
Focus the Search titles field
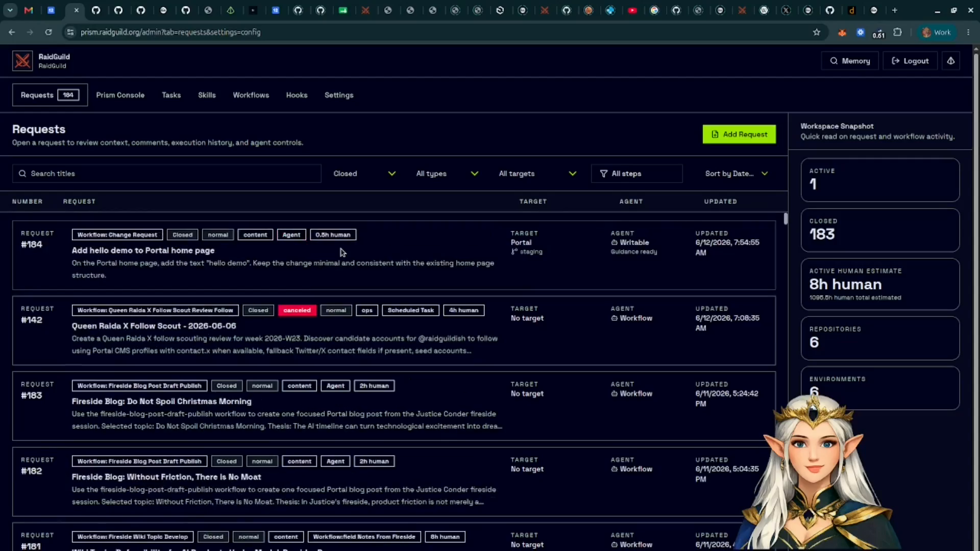166,173
